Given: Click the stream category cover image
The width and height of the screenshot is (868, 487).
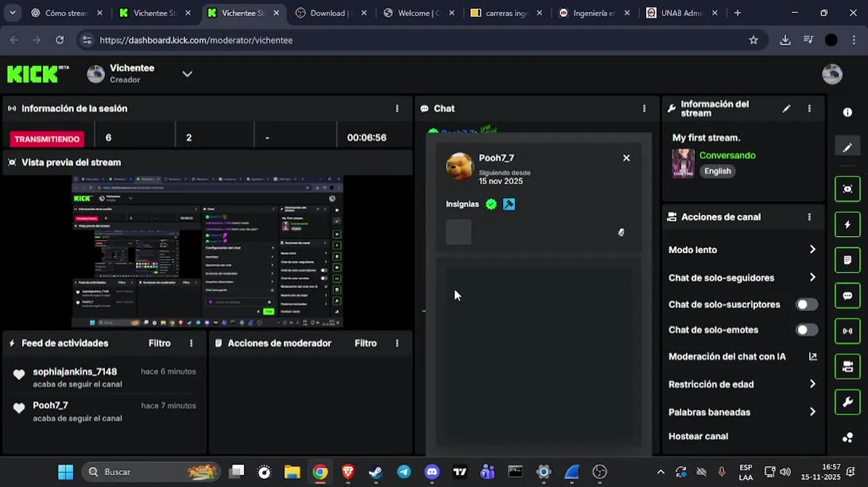Looking at the screenshot, I should (683, 163).
